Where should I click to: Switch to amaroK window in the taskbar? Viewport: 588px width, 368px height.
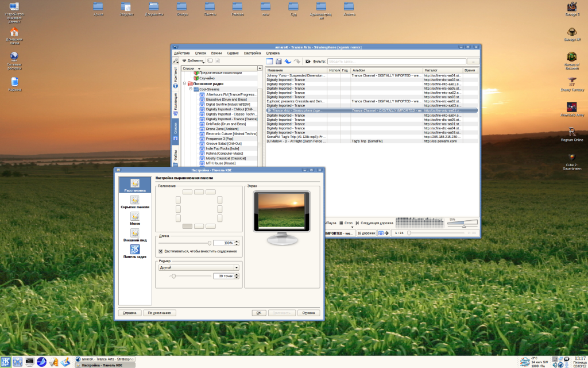click(105, 359)
